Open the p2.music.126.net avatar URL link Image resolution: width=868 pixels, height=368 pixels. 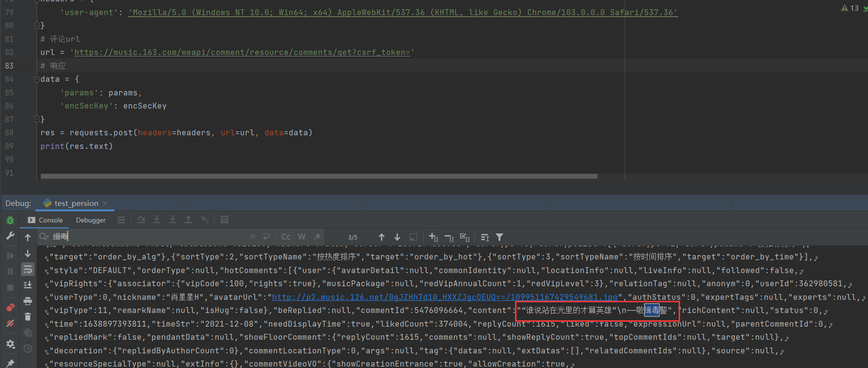click(444, 297)
